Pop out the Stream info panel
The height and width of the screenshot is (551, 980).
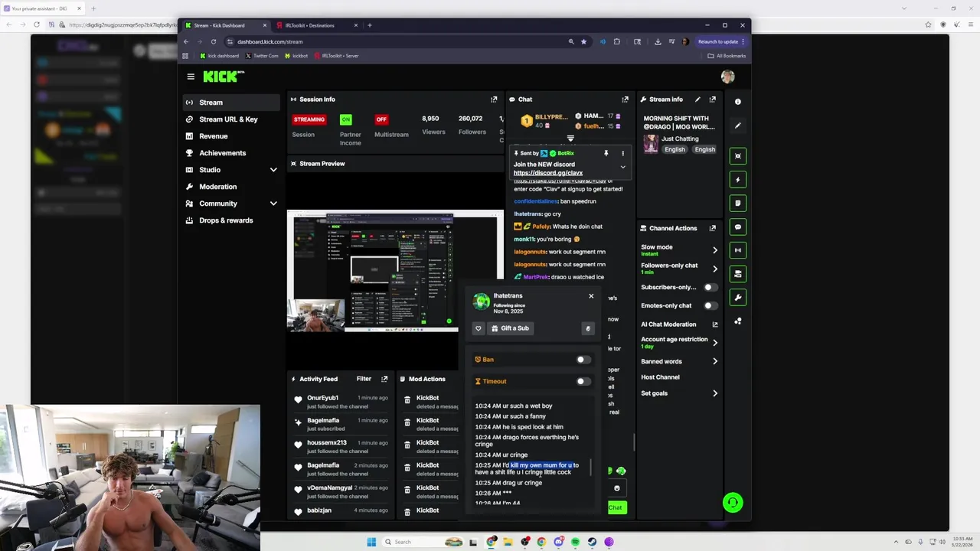point(712,99)
